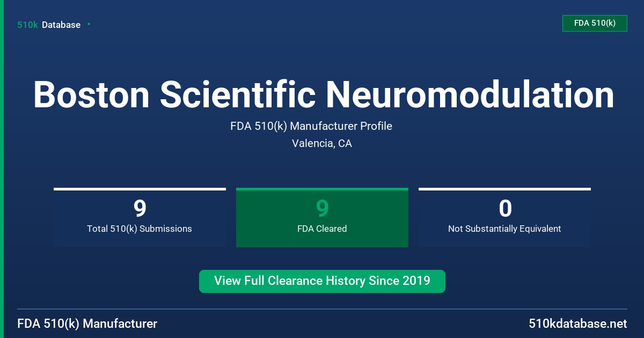
Task: Open the 510kdatabase.net link
Action: point(577,324)
